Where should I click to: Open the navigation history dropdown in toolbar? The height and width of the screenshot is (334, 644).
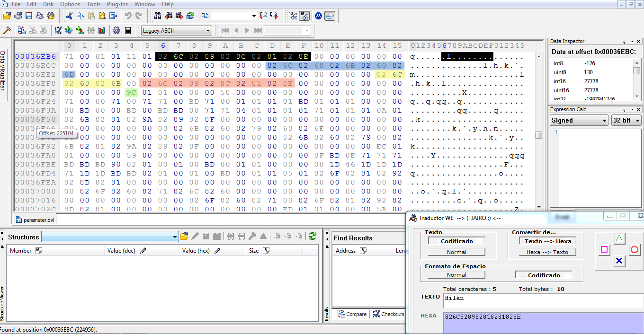pos(287,31)
